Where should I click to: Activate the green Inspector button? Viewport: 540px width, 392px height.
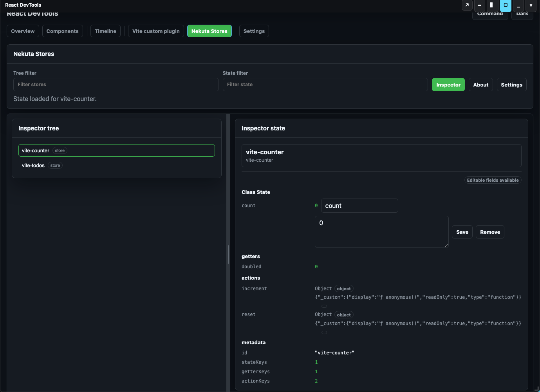[x=448, y=85]
